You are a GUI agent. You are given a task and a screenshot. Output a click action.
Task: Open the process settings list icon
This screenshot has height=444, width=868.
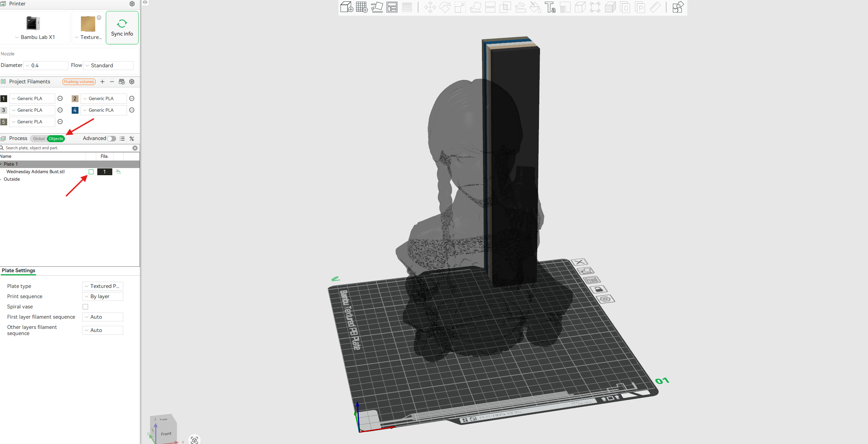[122, 139]
